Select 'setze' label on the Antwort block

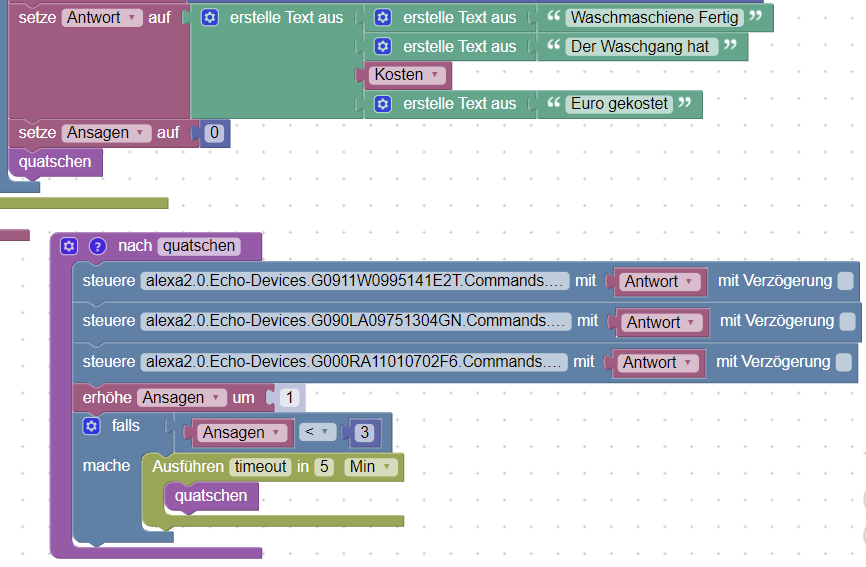click(x=37, y=18)
